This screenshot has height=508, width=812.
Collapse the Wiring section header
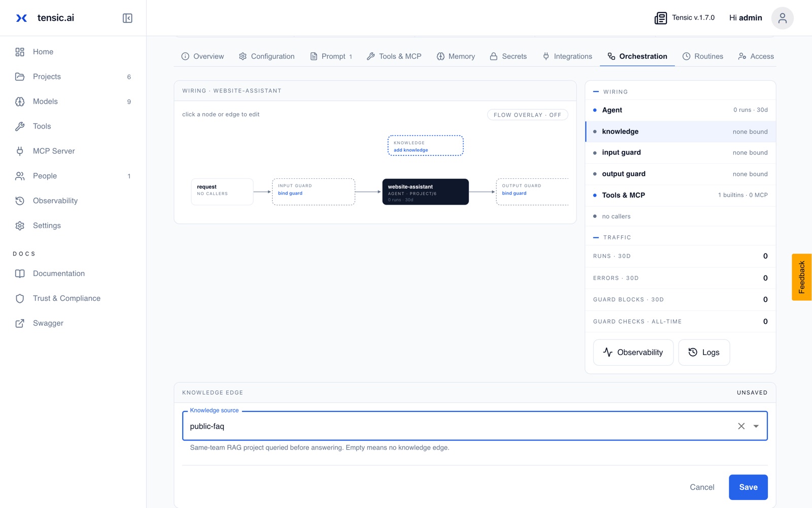click(611, 92)
